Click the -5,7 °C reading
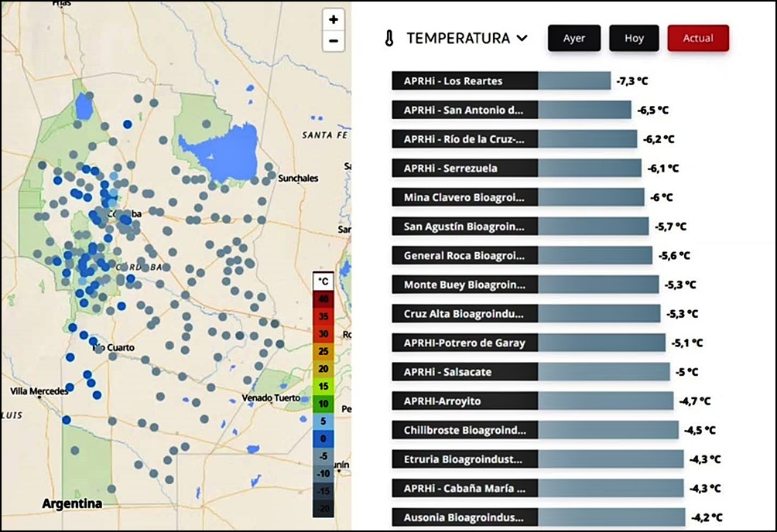777x532 pixels. pos(671,227)
